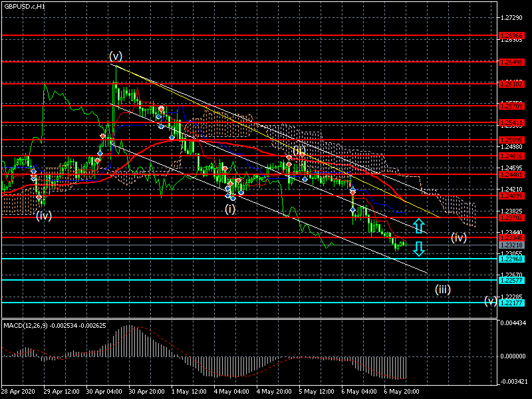
Task: Select the GBPUSD.c,H1 chart title
Action: tap(25, 6)
